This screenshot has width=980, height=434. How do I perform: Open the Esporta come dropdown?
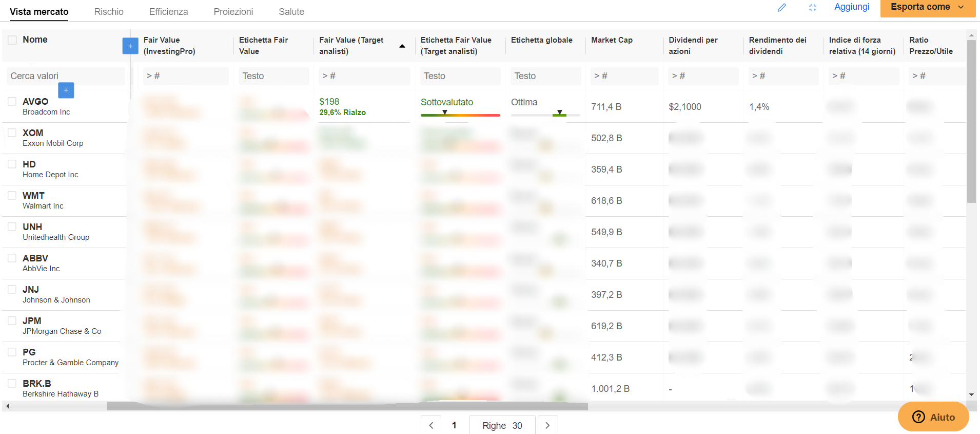[x=928, y=7]
